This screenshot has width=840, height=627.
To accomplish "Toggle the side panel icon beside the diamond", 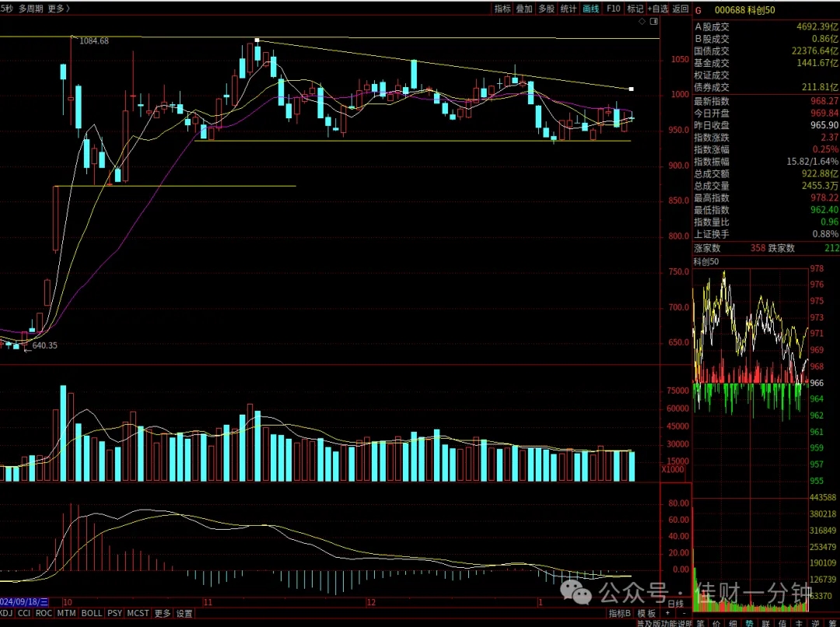I will point(653,22).
